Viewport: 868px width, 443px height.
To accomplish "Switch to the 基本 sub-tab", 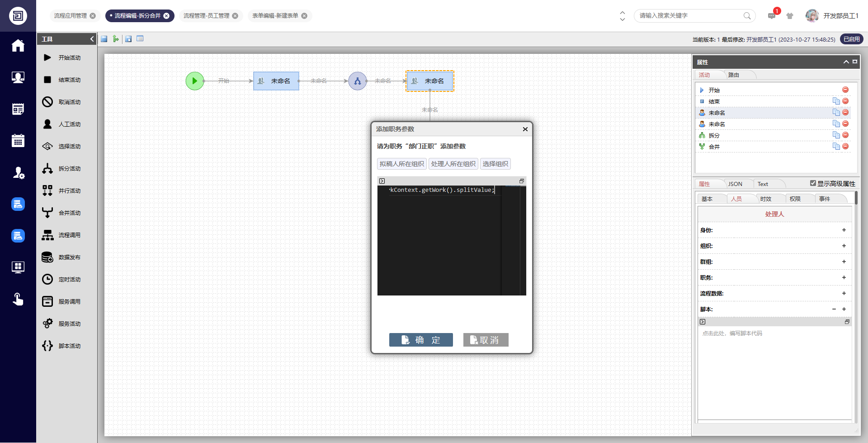I will [707, 199].
